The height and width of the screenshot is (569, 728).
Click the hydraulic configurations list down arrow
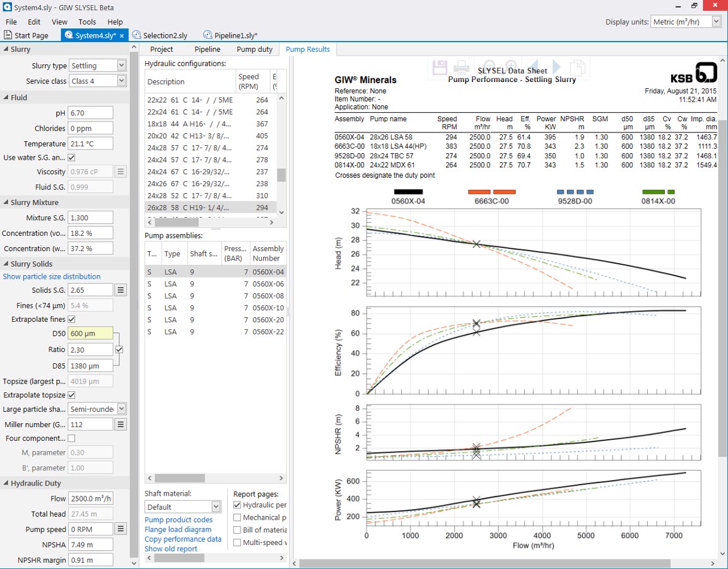coord(281,212)
